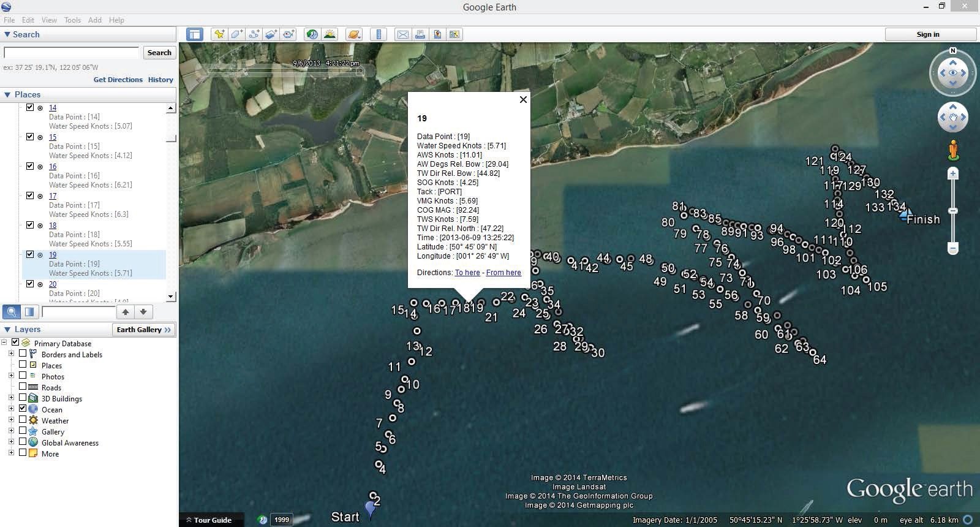This screenshot has width=980, height=527.
Task: Enable the Roads layer checkbox
Action: (23, 387)
